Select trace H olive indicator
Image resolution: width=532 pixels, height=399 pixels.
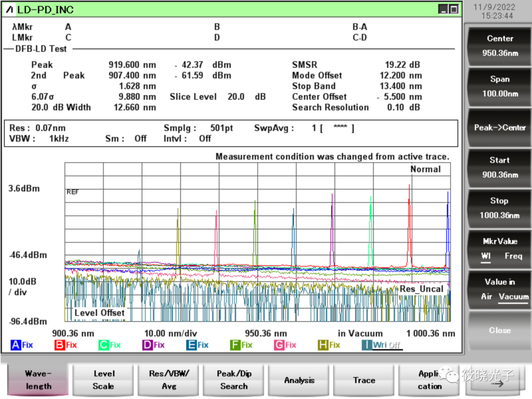point(323,345)
